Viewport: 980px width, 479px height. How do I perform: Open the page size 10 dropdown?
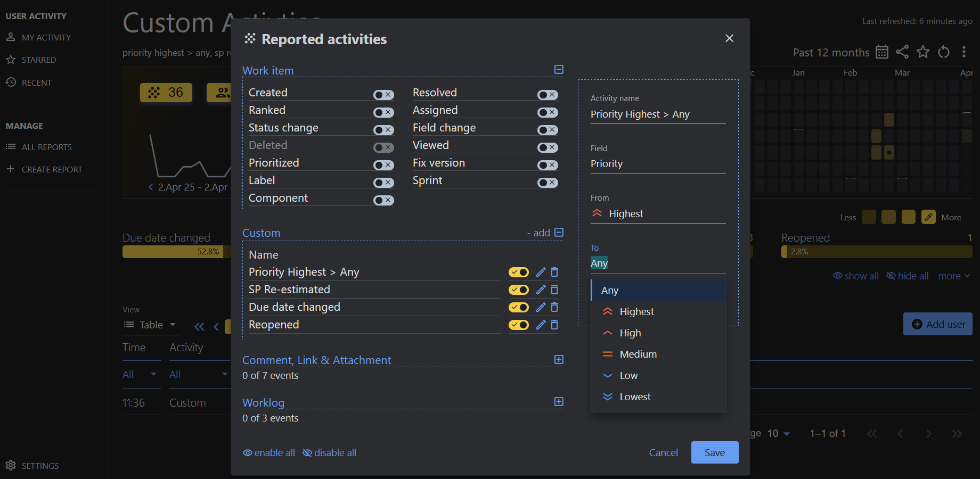point(778,433)
